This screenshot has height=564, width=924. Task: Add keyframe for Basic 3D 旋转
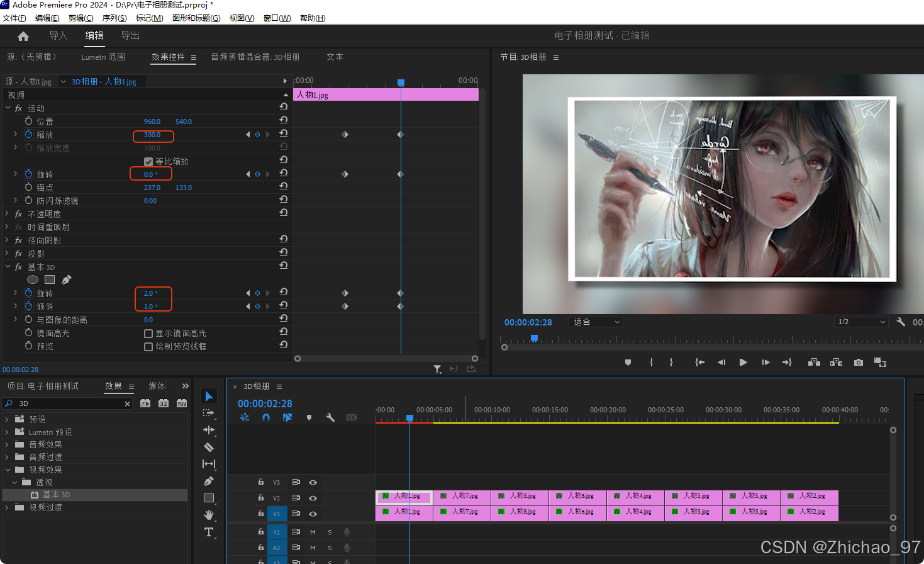pos(257,293)
